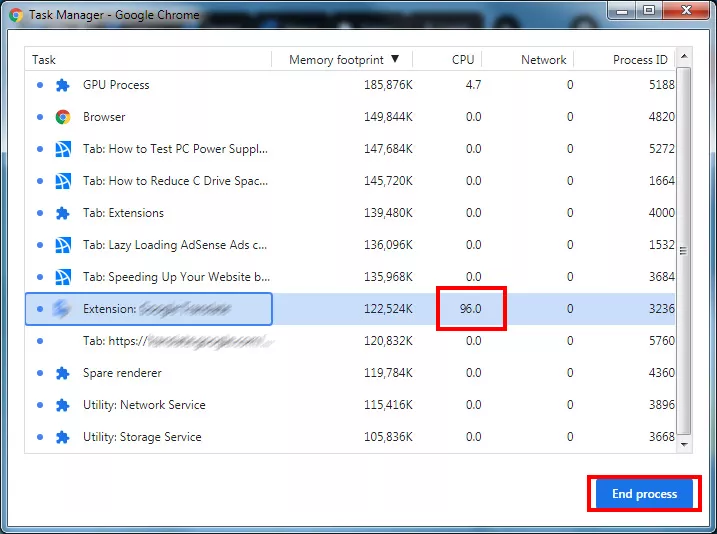717x534 pixels.
Task: Select Tab: How to Test PC Power Suppl...
Action: point(350,149)
